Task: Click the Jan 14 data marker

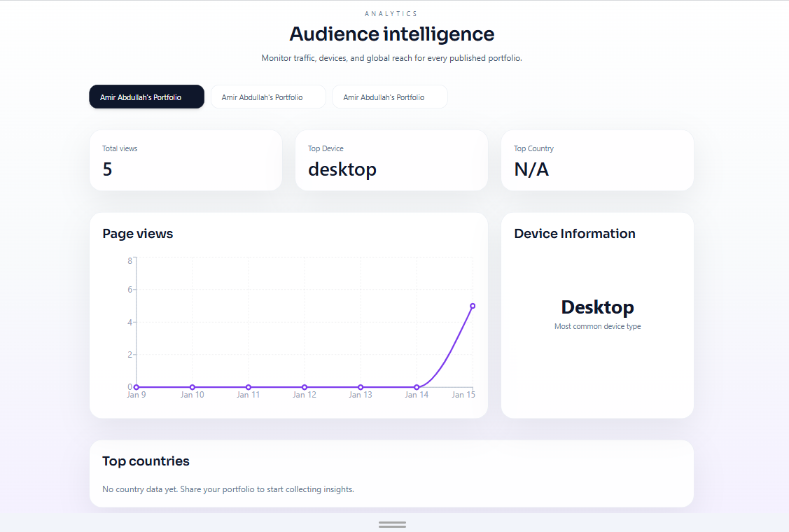Action: [x=417, y=386]
